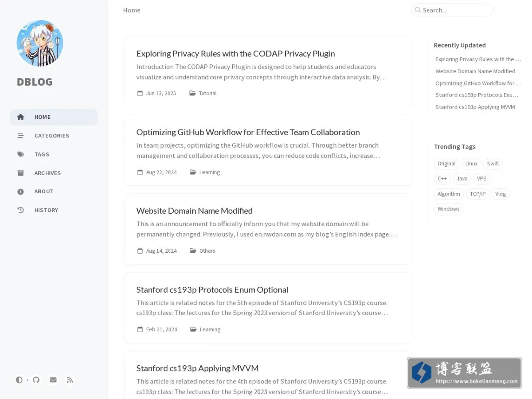Click the email envelope icon
The width and height of the screenshot is (532, 399).
(x=53, y=380)
